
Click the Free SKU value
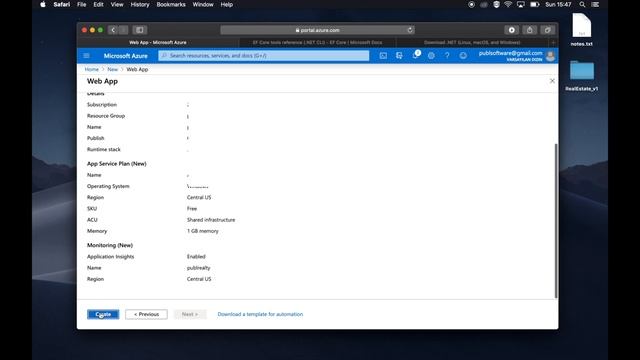pyautogui.click(x=192, y=209)
